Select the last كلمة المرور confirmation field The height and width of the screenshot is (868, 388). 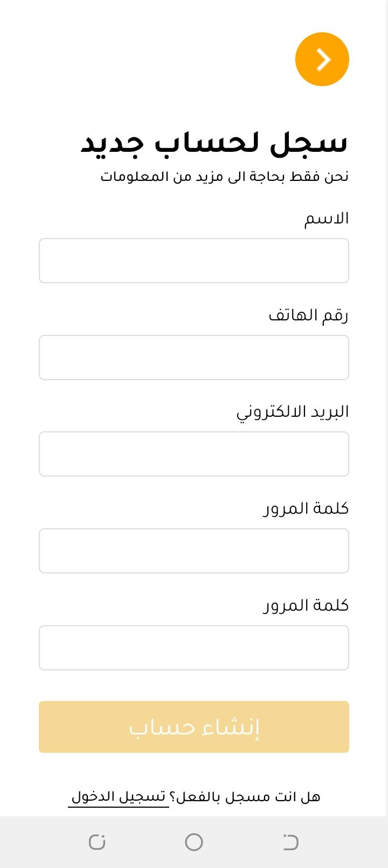click(194, 648)
